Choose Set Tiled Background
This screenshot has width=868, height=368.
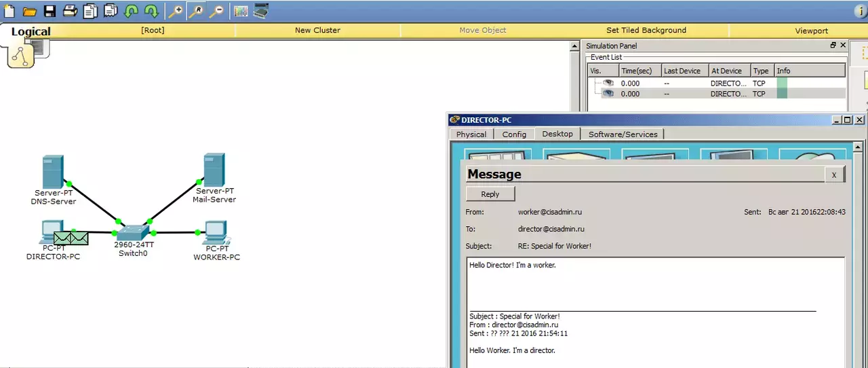pos(646,31)
